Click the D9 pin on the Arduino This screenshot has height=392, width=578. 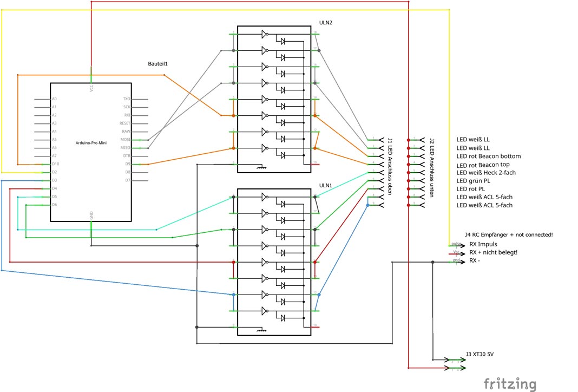(x=128, y=164)
